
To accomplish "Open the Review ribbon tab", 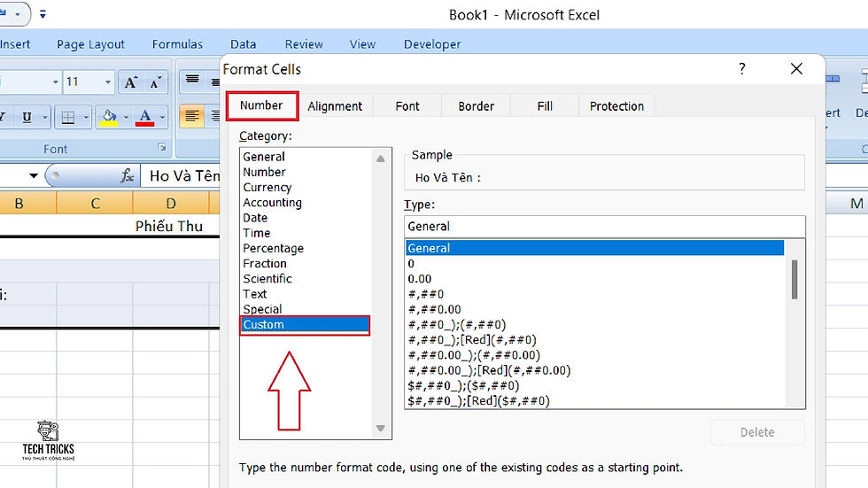I will click(x=304, y=44).
